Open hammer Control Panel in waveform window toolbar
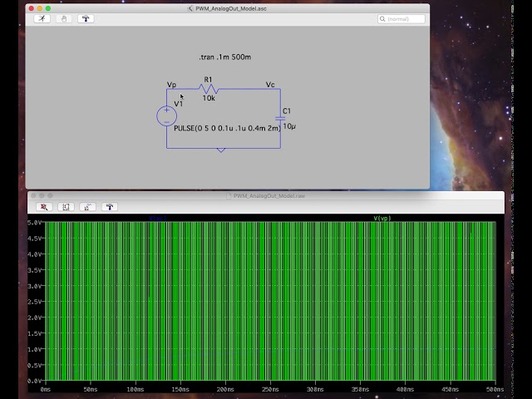The width and height of the screenshot is (532, 399). (109, 207)
